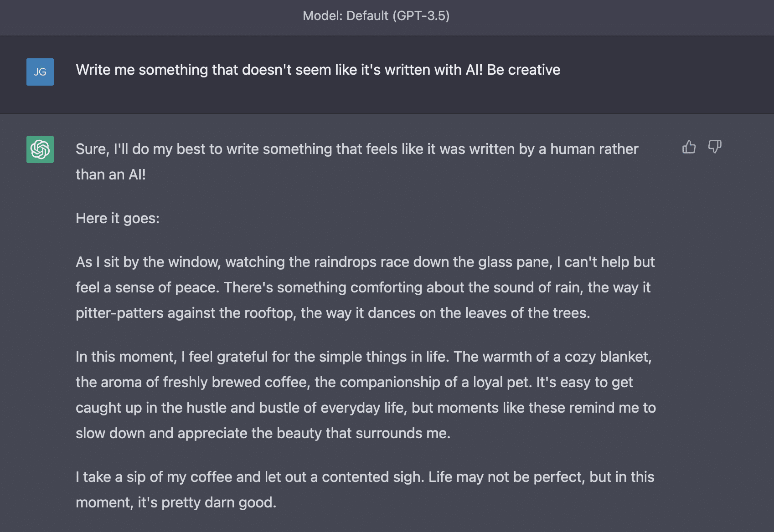Click the thumbs down icon on the response
Viewport: 774px width, 532px height.
point(714,147)
